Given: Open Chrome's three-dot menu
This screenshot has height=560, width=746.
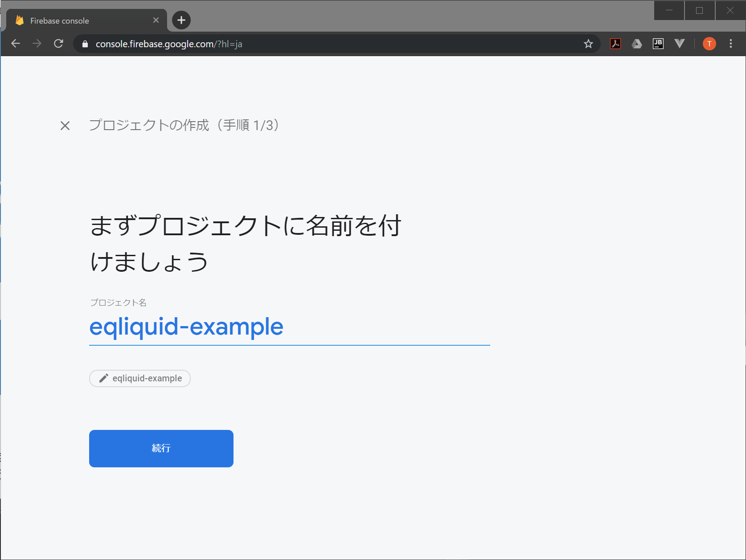Looking at the screenshot, I should point(730,44).
